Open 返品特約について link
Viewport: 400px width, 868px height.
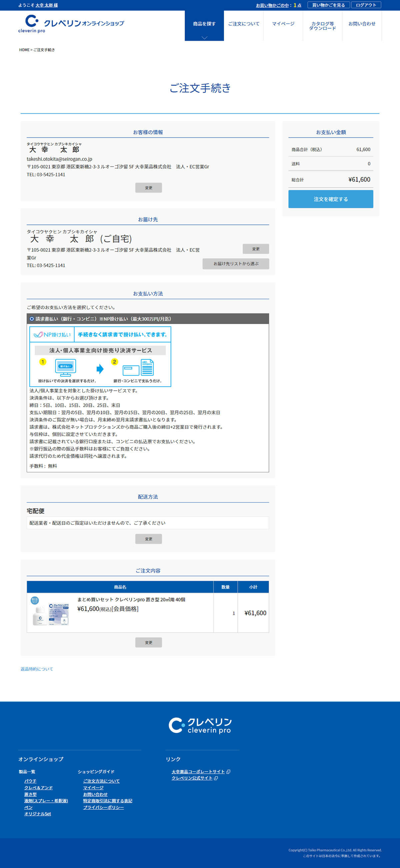[x=37, y=669]
